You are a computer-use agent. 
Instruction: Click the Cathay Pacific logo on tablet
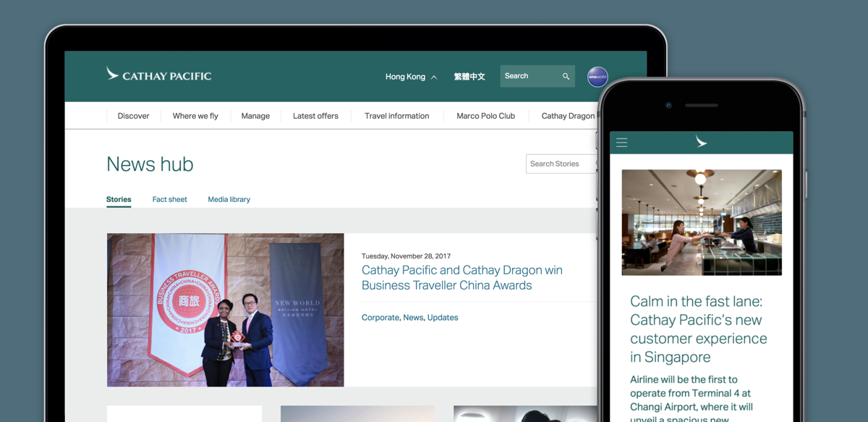(x=158, y=75)
